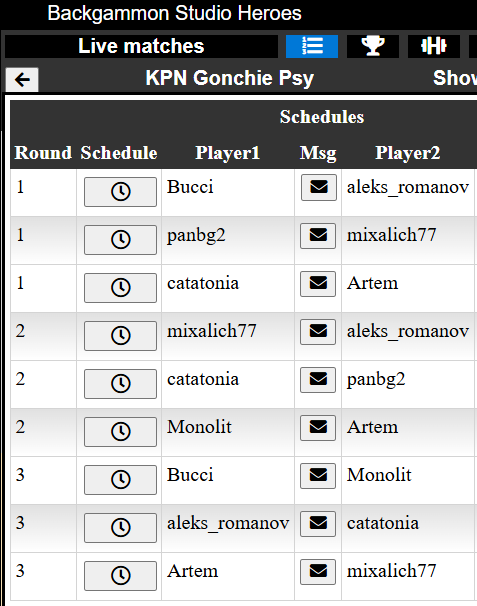
Task: Click the dumbbell training icon
Action: [x=434, y=46]
